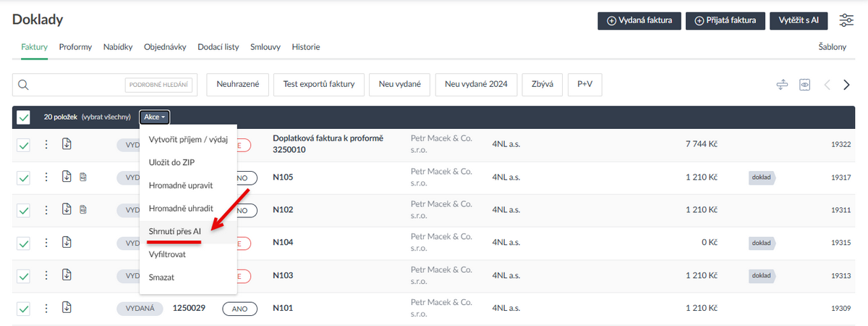This screenshot has height=326, width=868.
Task: Switch to the Proformy tab
Action: coord(75,47)
